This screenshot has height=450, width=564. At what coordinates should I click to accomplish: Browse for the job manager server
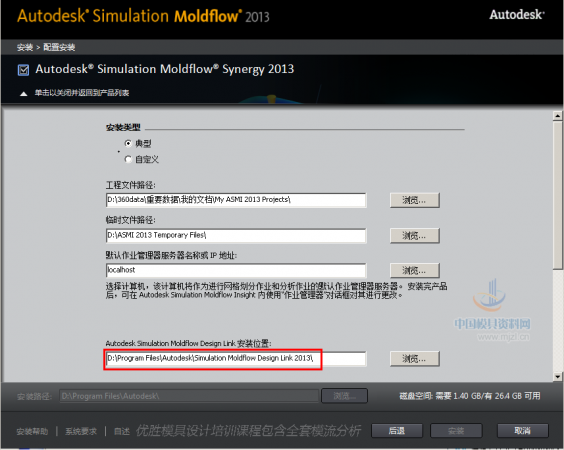[x=414, y=270]
